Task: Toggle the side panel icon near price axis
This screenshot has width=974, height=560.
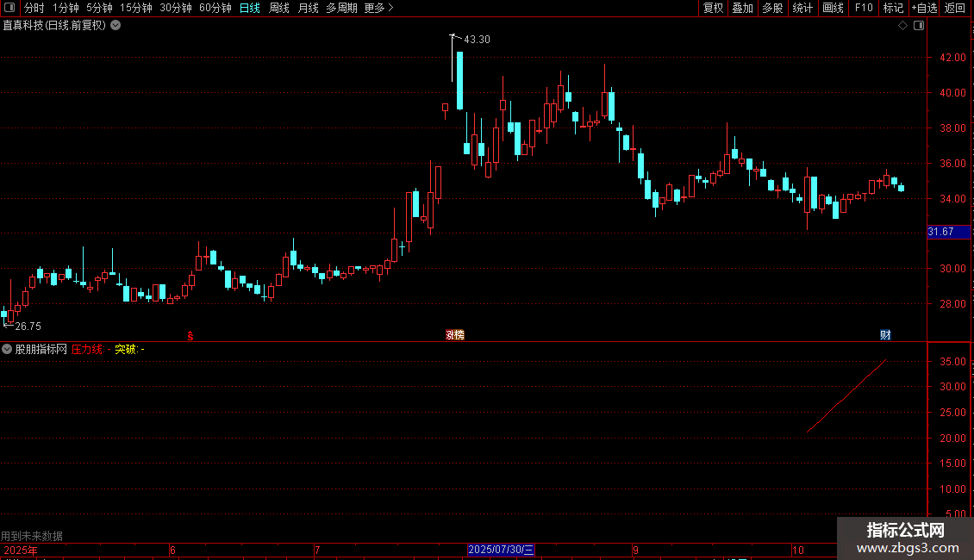Action: pyautogui.click(x=919, y=26)
